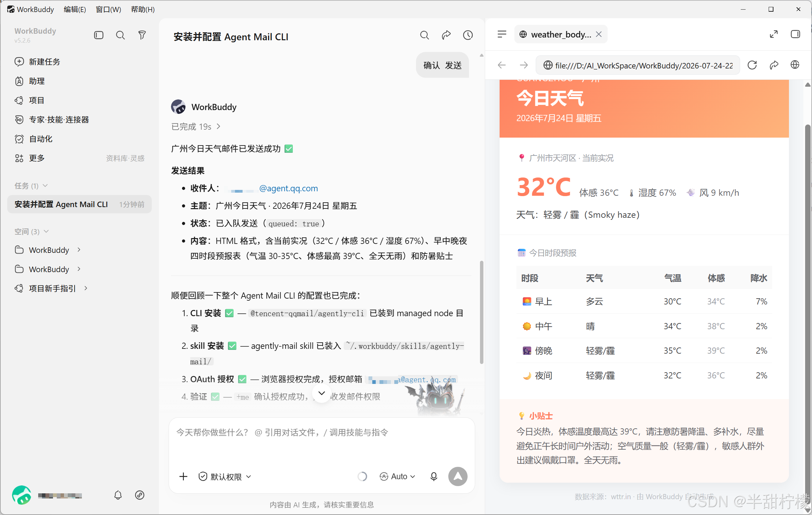Click the plus attachment button in input
The image size is (812, 515).
183,476
